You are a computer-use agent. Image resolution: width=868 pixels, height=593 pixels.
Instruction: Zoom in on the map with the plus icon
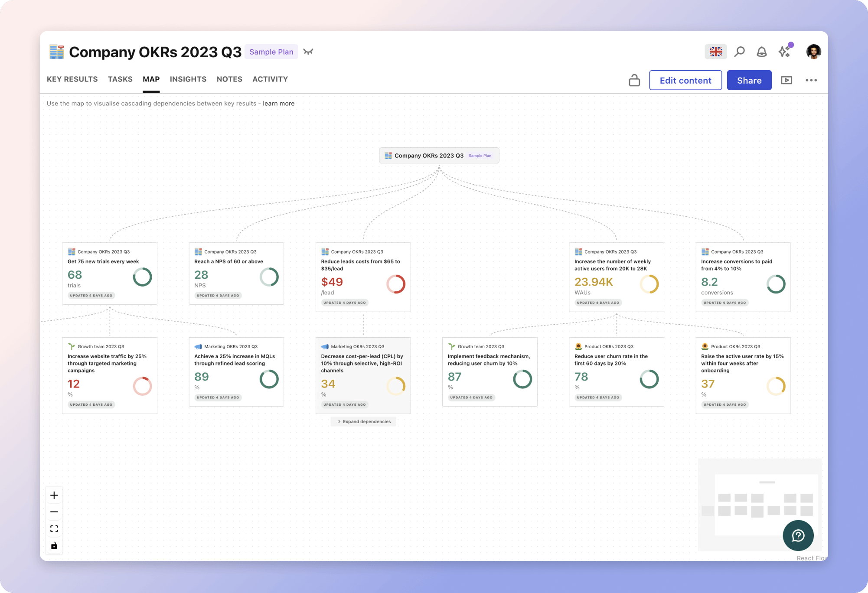[x=54, y=495]
